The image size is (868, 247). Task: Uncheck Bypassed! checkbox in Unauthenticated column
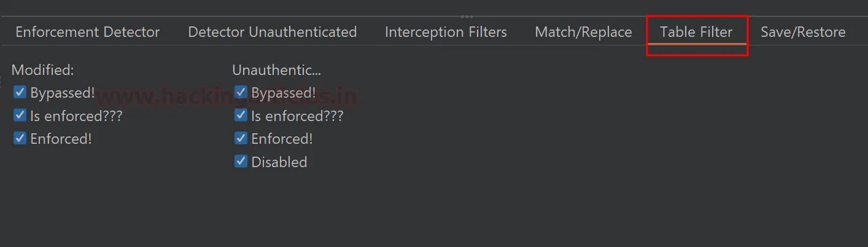coord(241,93)
